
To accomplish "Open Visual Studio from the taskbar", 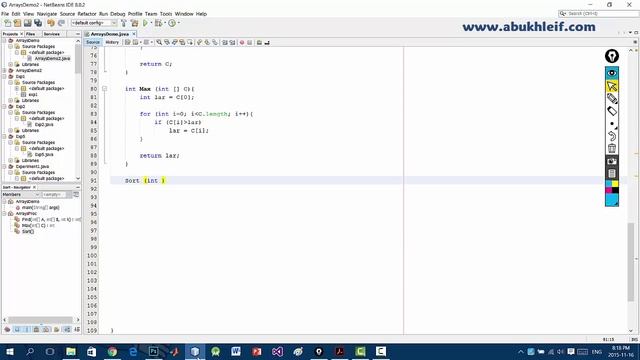I will click(278, 352).
